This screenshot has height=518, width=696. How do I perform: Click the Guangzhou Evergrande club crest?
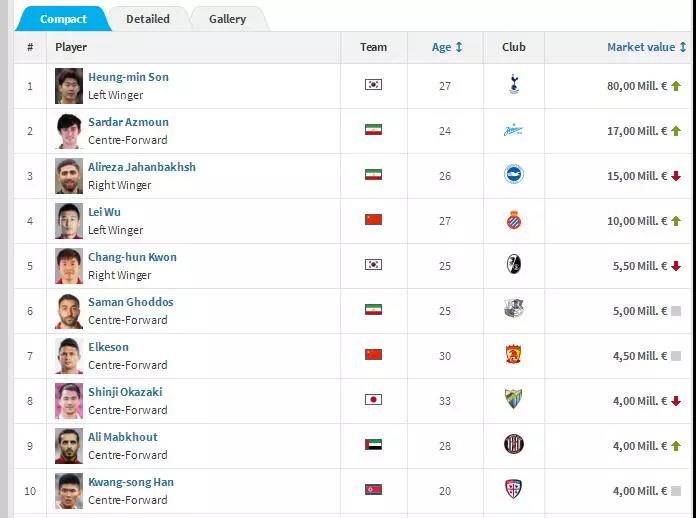click(x=514, y=355)
